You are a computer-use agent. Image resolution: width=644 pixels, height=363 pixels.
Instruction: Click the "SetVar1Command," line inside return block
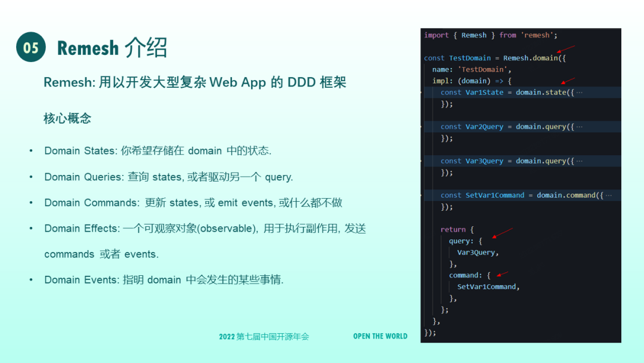(x=488, y=287)
